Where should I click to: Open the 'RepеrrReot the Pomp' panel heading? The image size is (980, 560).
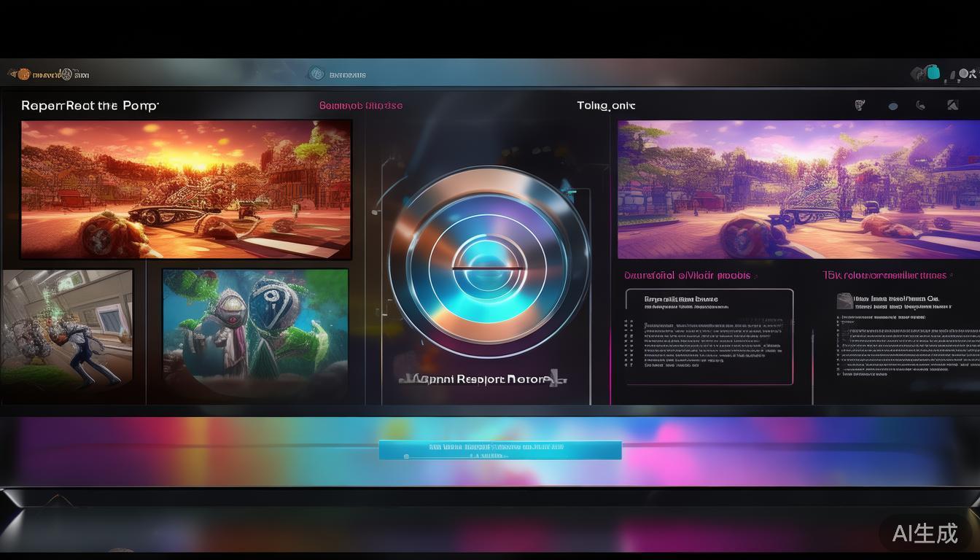90,106
